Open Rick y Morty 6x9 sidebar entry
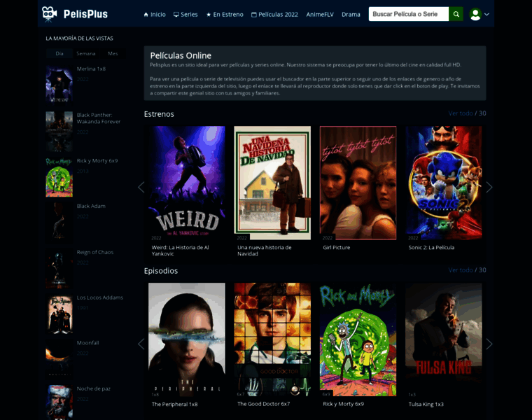Screen dimensions: 532x420 click(97, 161)
